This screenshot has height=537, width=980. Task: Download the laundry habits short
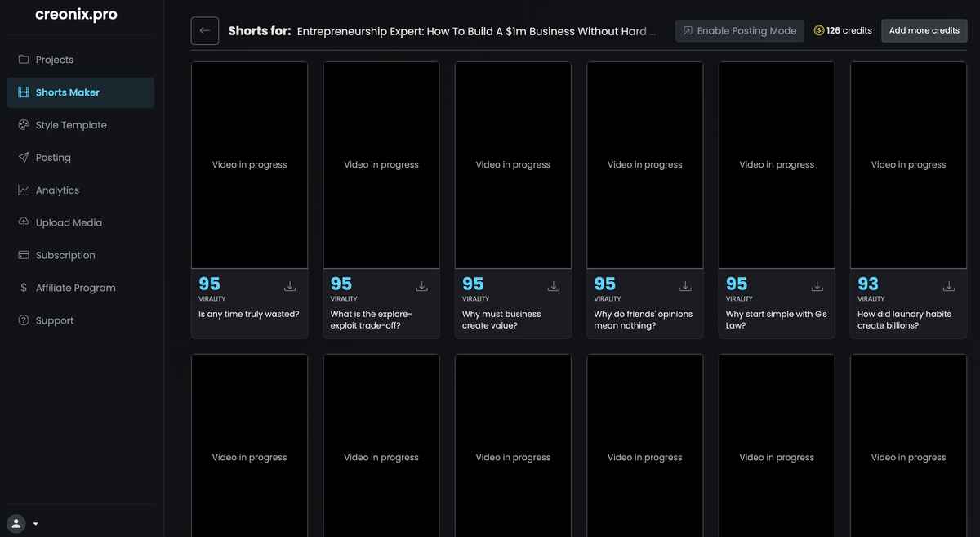click(x=949, y=286)
